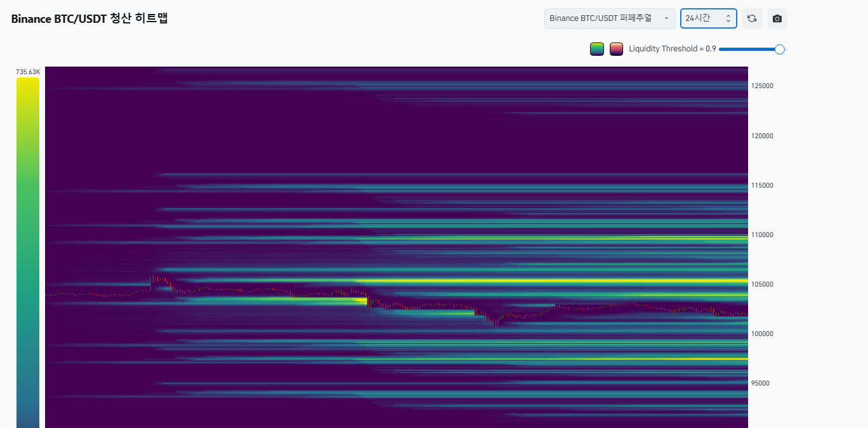Click the camera screenshot icon
Image resolution: width=868 pixels, height=428 pixels.
(777, 18)
